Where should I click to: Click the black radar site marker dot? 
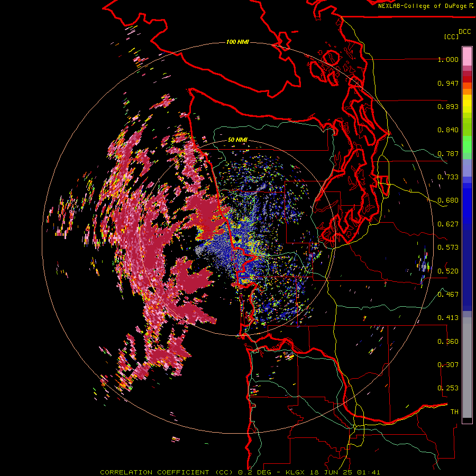click(x=236, y=240)
